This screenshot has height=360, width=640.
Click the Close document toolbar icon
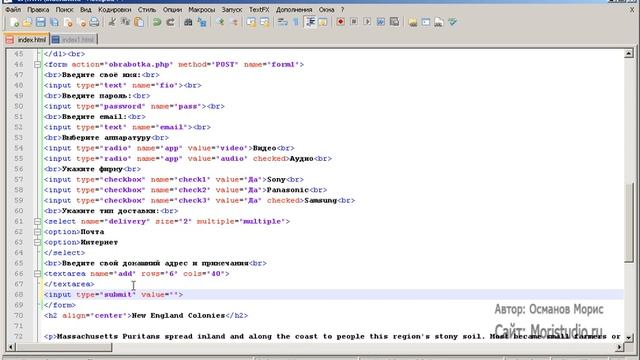point(68,22)
